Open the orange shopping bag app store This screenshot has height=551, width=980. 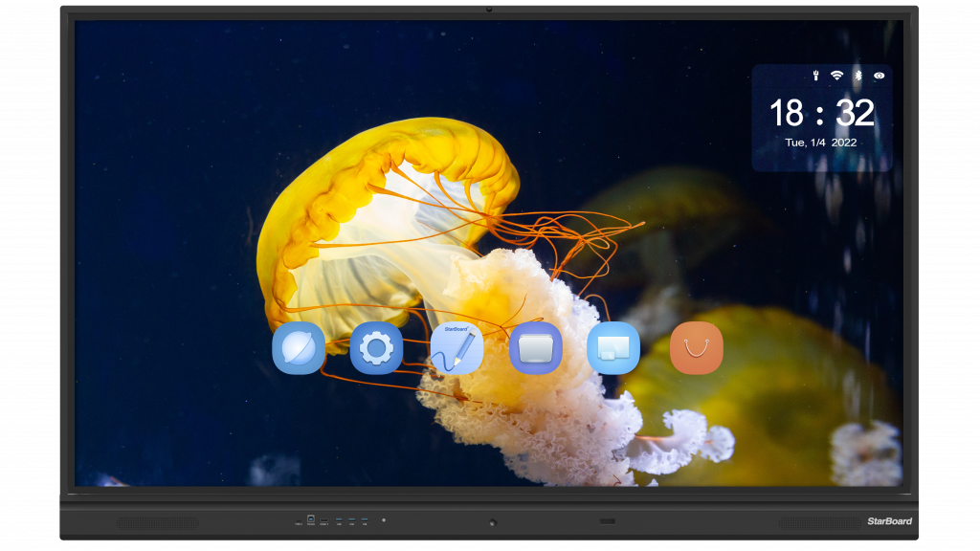pyautogui.click(x=696, y=348)
